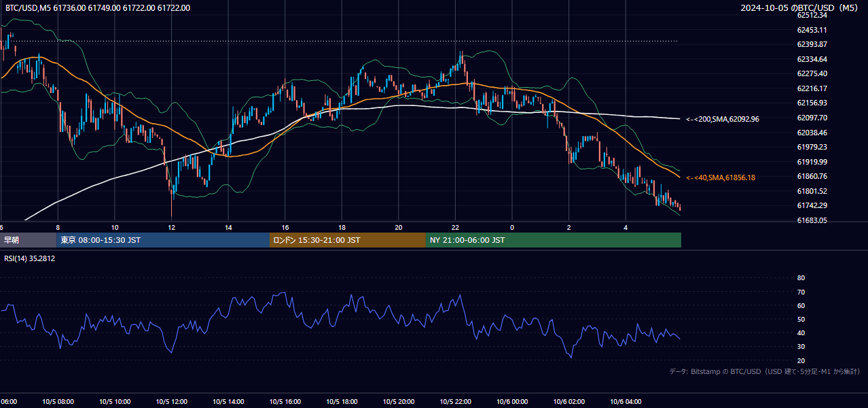Click the Bitstamp data source note

765,371
